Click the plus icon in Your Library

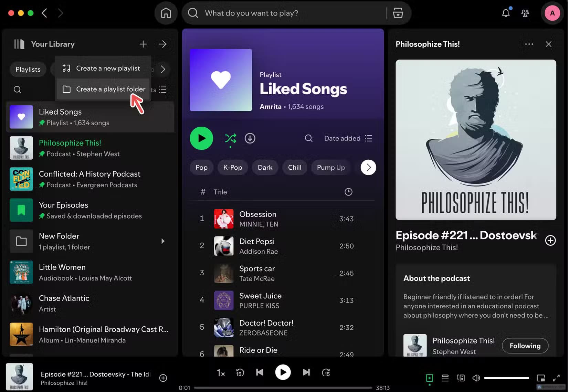pyautogui.click(x=143, y=44)
